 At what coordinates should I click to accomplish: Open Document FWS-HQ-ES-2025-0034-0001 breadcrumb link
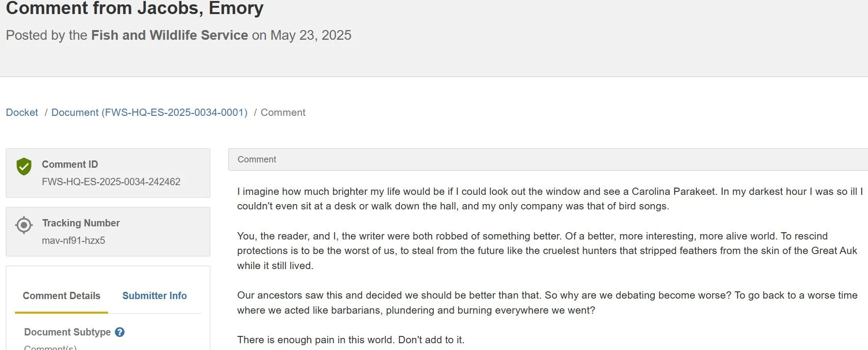point(149,112)
